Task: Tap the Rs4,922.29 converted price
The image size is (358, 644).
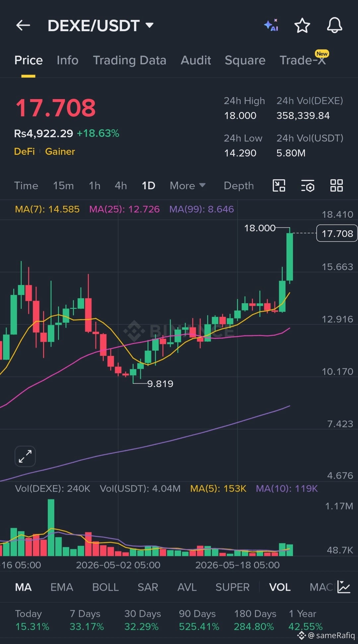Action: (43, 133)
